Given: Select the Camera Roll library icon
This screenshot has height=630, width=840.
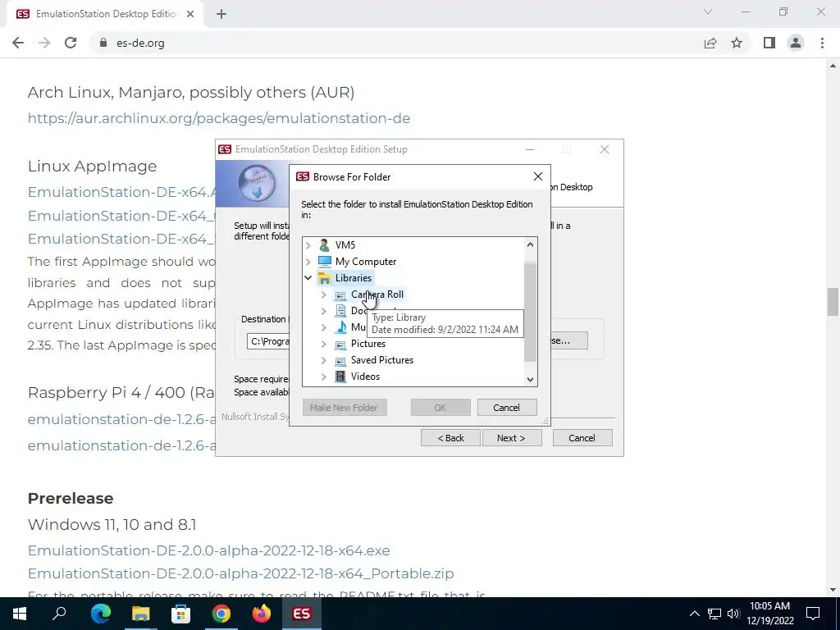Looking at the screenshot, I should [x=340, y=295].
